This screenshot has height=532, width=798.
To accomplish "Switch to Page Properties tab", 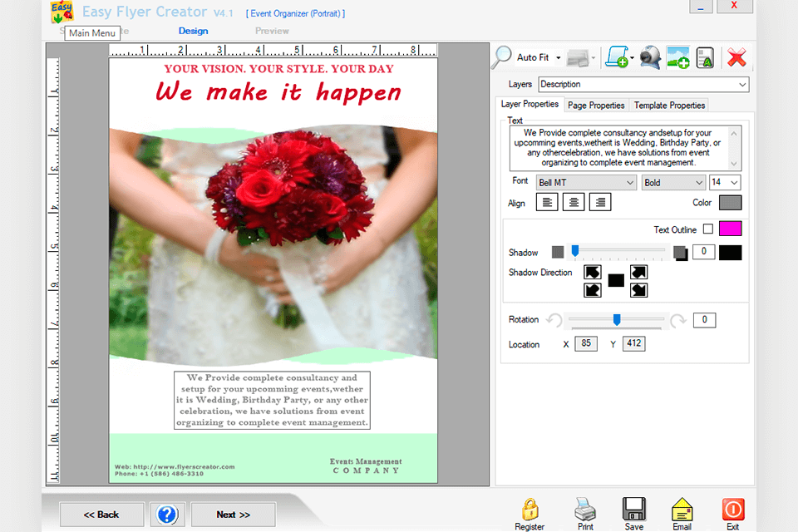I will [596, 106].
